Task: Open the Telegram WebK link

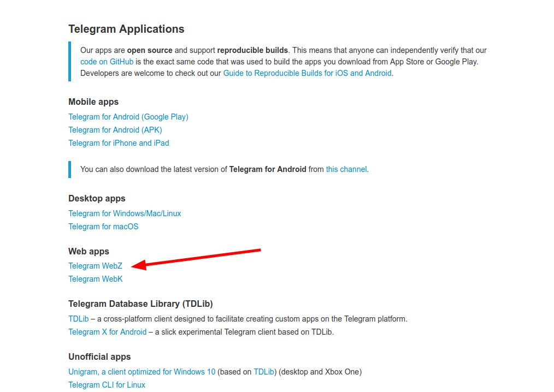Action: click(x=96, y=279)
